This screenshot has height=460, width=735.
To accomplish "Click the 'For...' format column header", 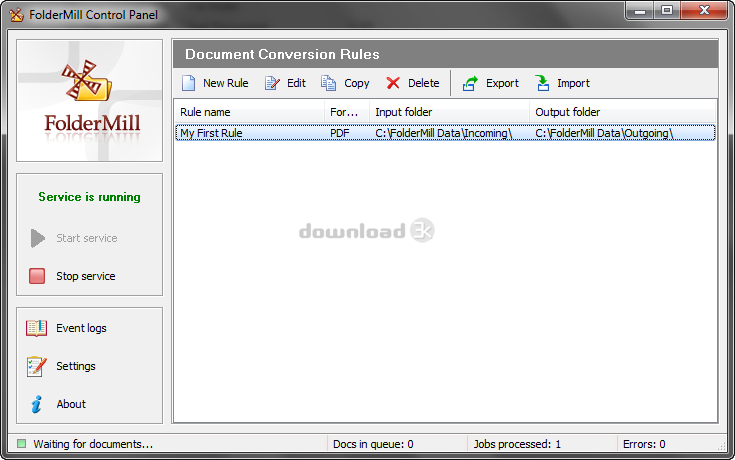I will click(x=347, y=112).
